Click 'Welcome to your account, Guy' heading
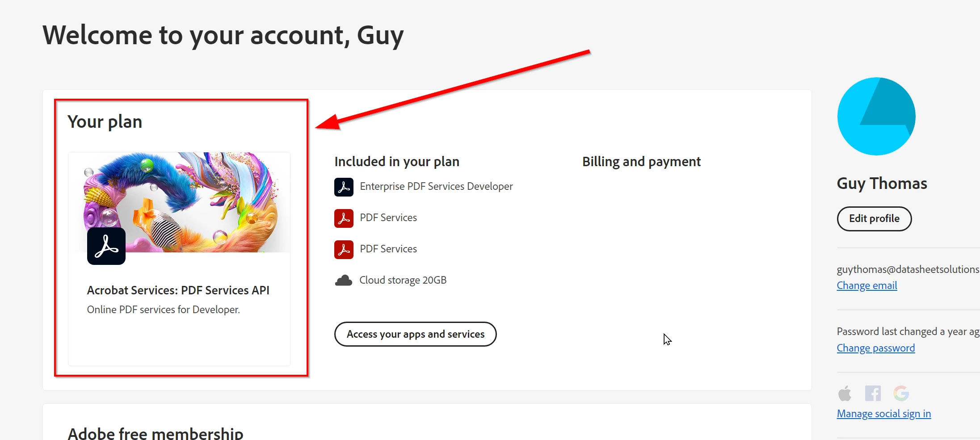 coord(223,36)
